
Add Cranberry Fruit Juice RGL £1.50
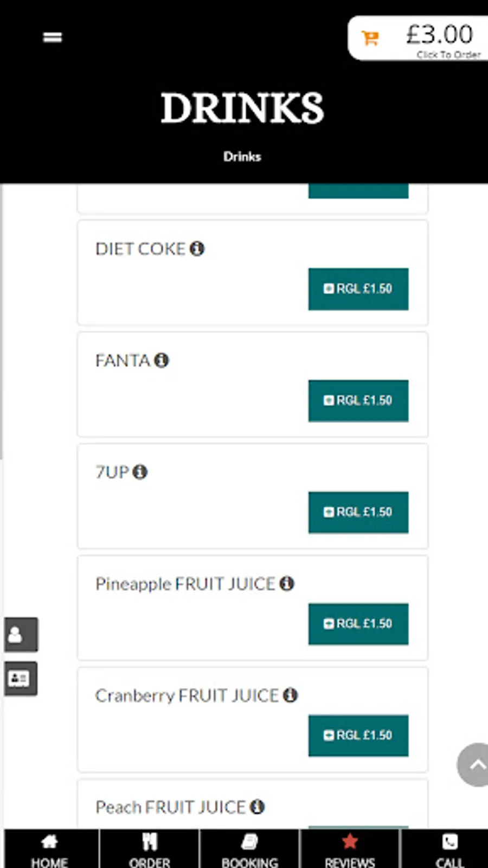(358, 736)
